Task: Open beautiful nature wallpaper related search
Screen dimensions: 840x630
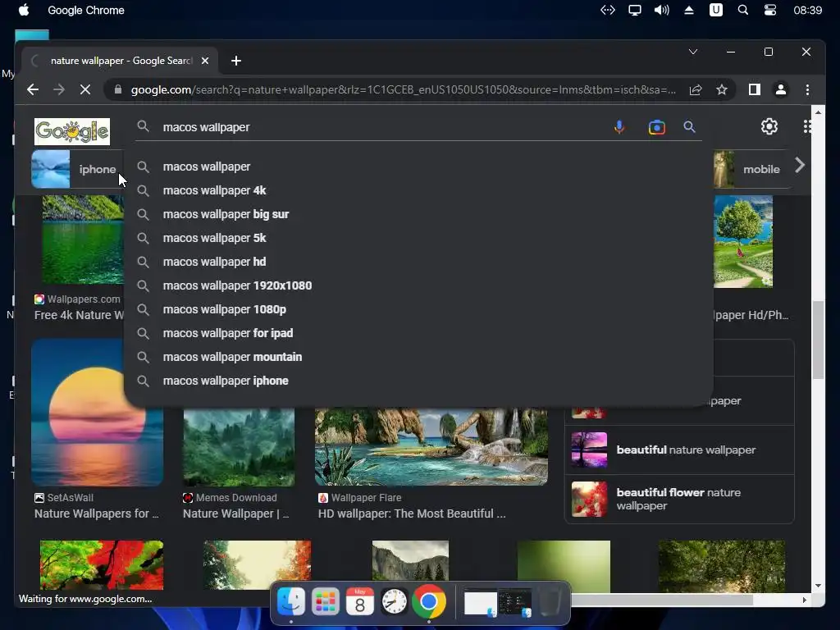Action: coord(679,450)
